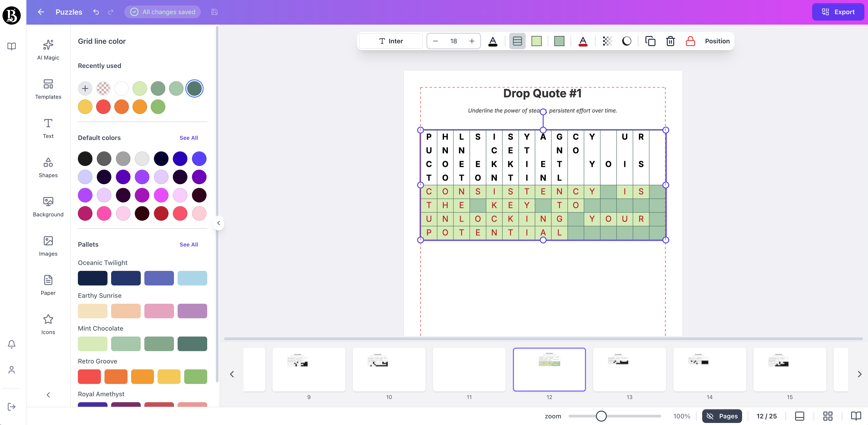The image size is (868, 425).
Task: Select page 10 thumbnail
Action: (389, 370)
